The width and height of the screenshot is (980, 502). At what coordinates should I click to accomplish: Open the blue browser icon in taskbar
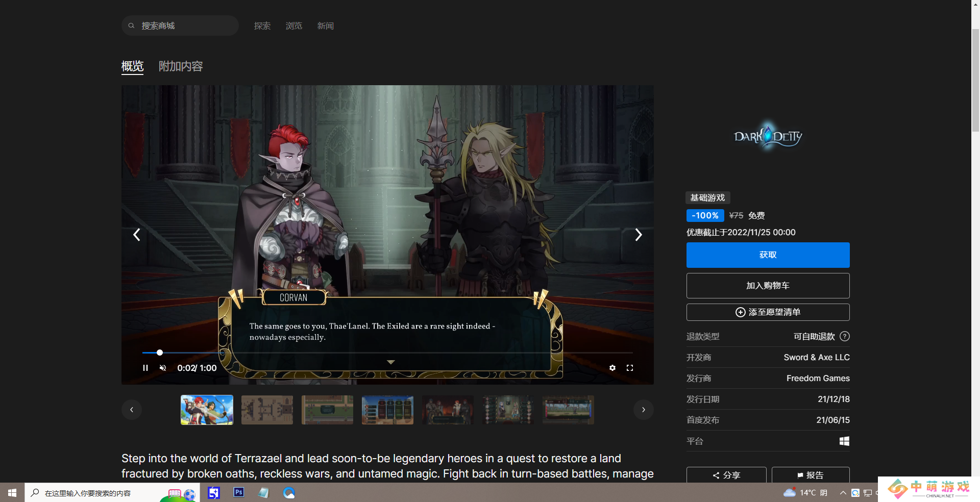(x=289, y=493)
